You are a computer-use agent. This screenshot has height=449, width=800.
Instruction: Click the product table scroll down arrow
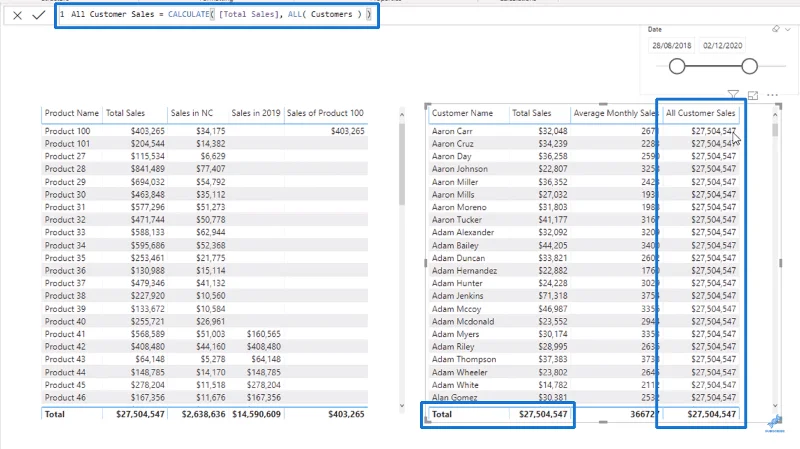click(x=402, y=406)
